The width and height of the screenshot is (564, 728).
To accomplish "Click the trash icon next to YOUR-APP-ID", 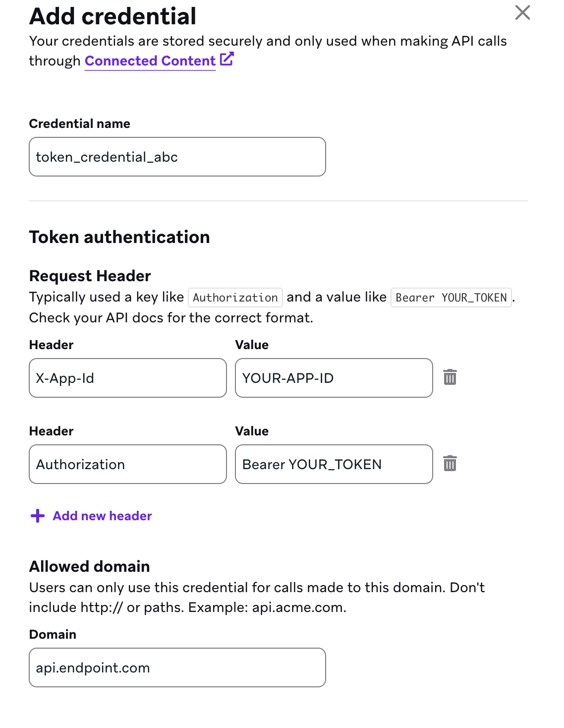I will click(450, 378).
